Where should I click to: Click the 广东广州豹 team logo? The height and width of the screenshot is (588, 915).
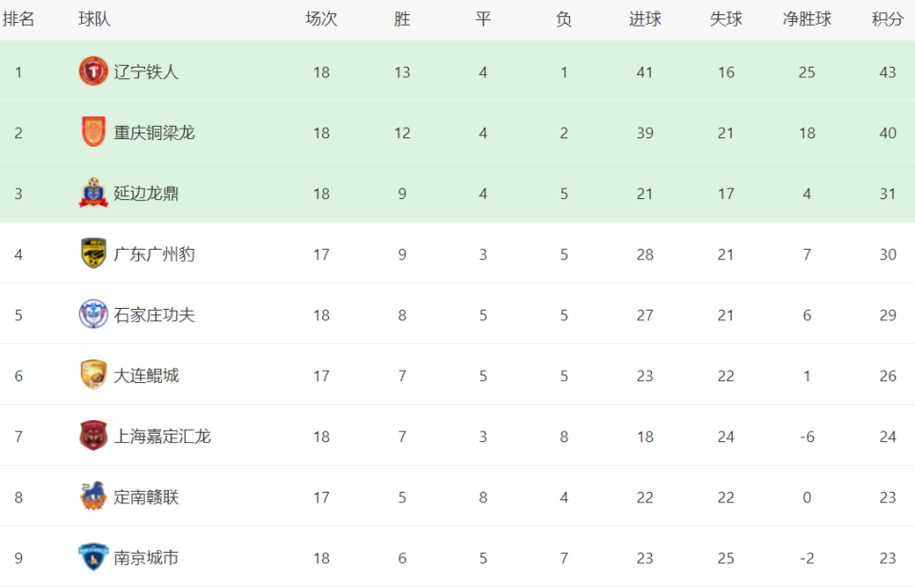(93, 253)
